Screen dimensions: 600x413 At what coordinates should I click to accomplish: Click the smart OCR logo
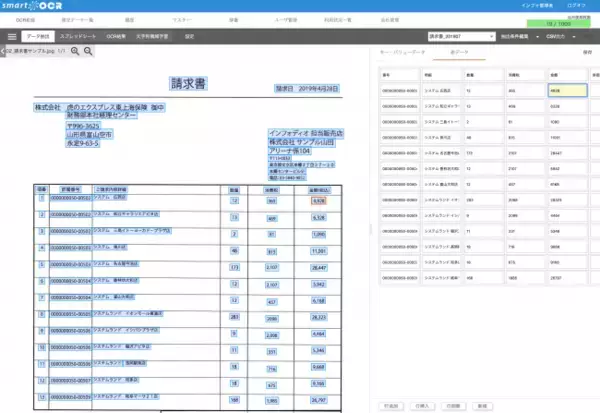click(34, 6)
